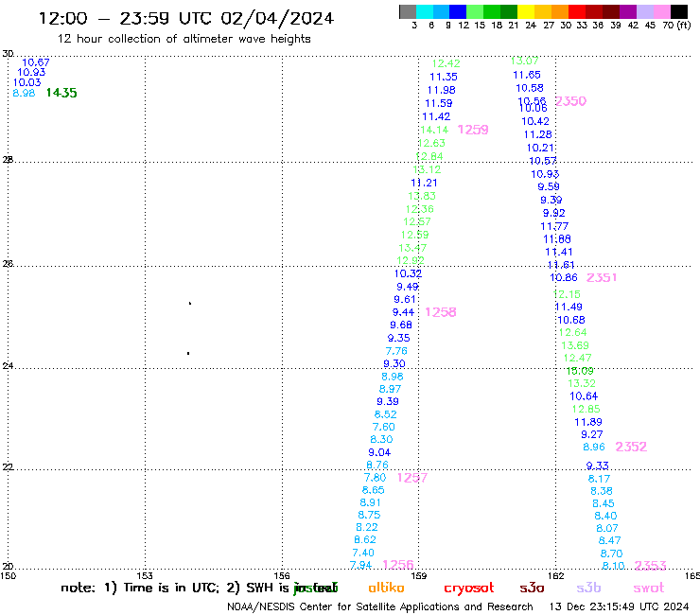Click the 11.28 wave height value
This screenshot has height=615, width=700.
pos(538,134)
